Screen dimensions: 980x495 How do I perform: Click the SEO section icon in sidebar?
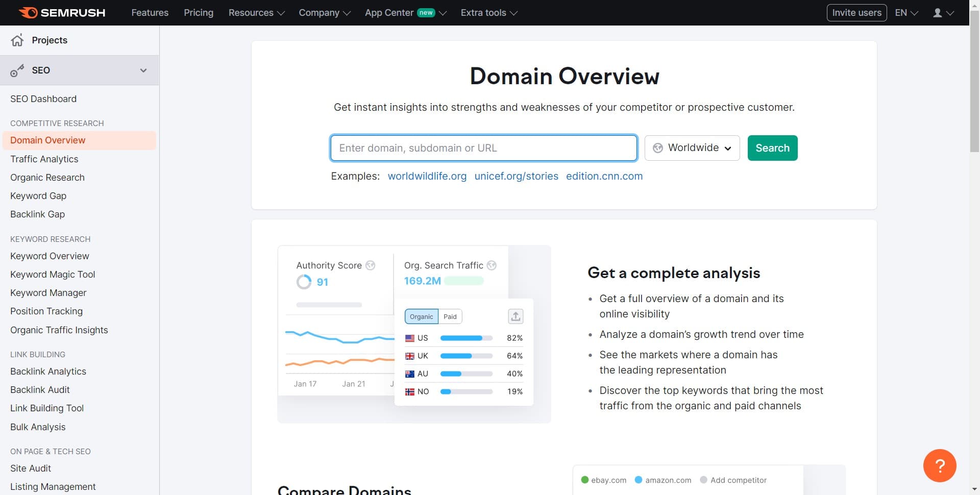point(17,70)
